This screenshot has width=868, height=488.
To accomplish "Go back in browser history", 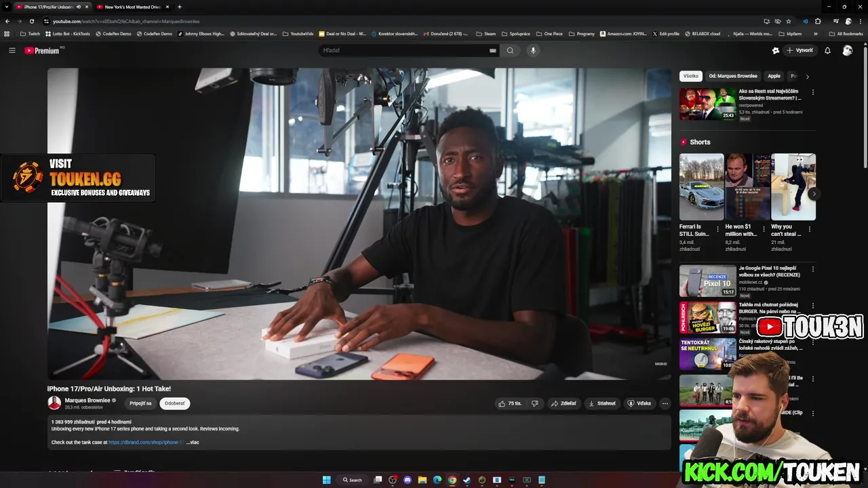I will [7, 21].
